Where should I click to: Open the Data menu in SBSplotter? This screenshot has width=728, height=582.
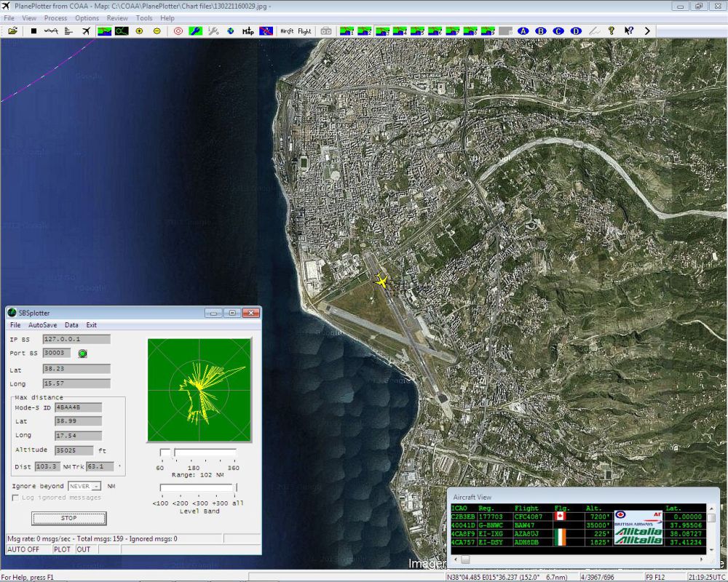click(71, 325)
